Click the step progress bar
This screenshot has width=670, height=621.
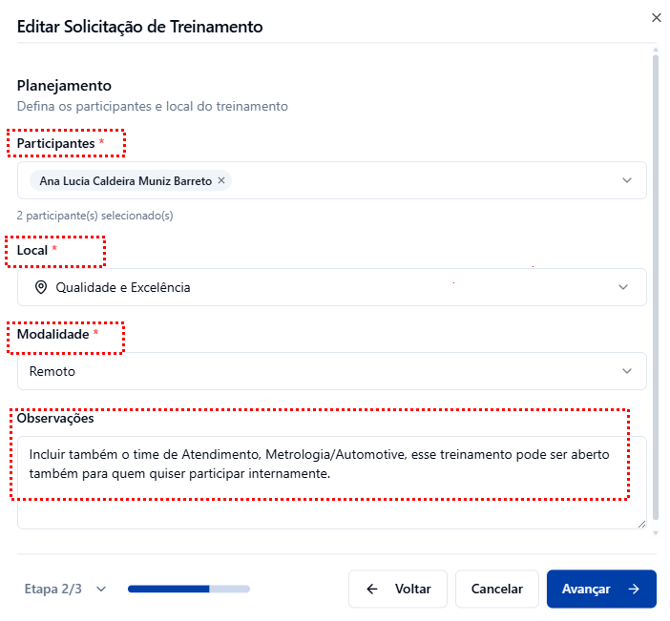pos(188,589)
